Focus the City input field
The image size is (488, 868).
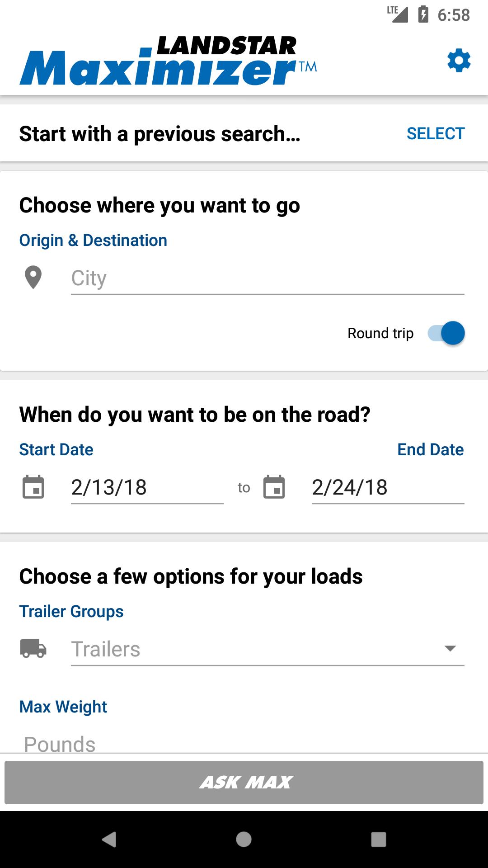click(267, 278)
